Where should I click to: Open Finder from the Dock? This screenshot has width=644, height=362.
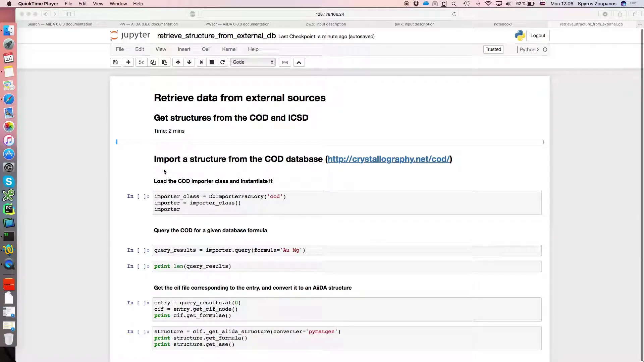pyautogui.click(x=9, y=30)
